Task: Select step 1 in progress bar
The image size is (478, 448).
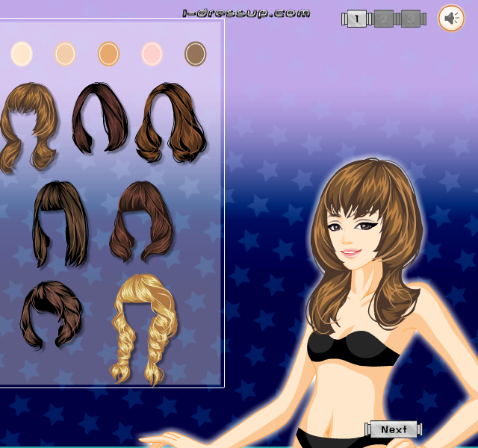Action: pos(357,19)
